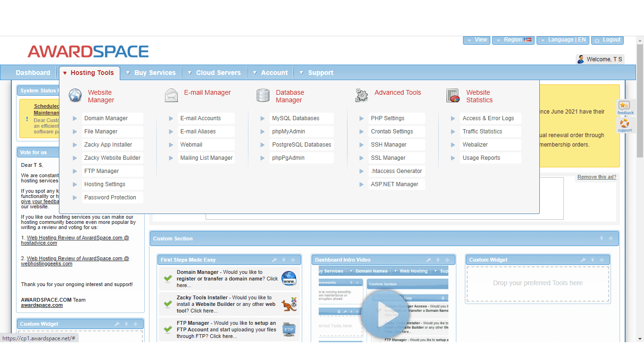The height and width of the screenshot is (362, 644).
Task: Click the Remove this ad link
Action: (597, 177)
